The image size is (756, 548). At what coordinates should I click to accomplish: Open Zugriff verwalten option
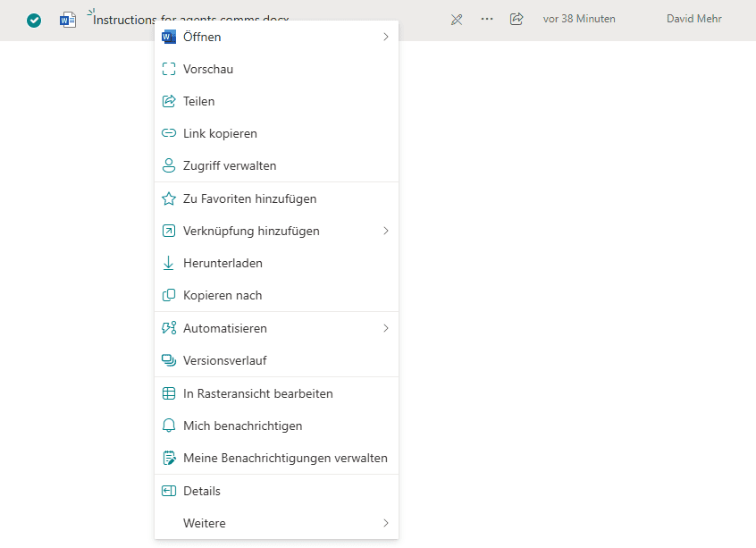coord(230,165)
